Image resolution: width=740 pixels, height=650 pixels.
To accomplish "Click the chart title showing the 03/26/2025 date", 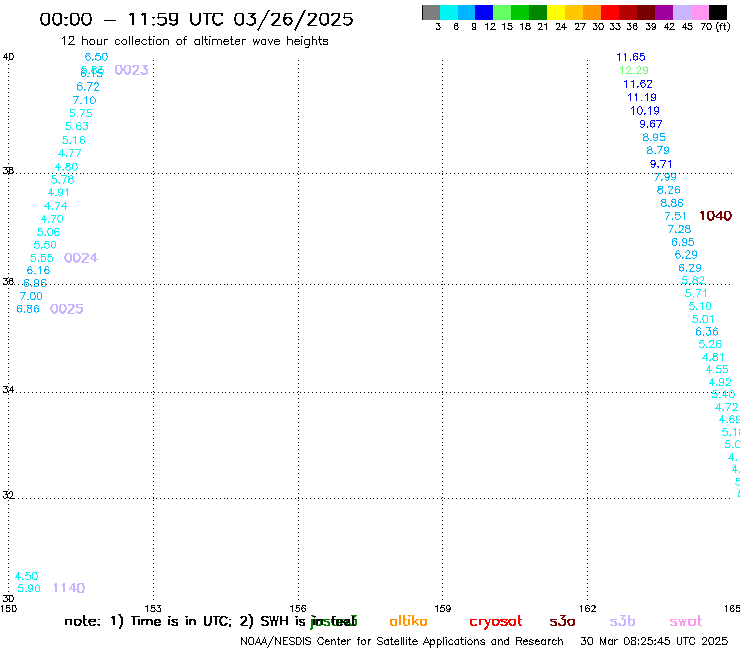I will [196, 19].
